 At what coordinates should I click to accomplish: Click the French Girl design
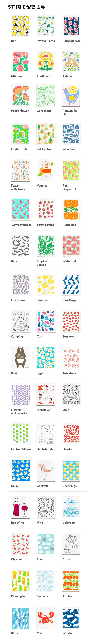pos(46,395)
